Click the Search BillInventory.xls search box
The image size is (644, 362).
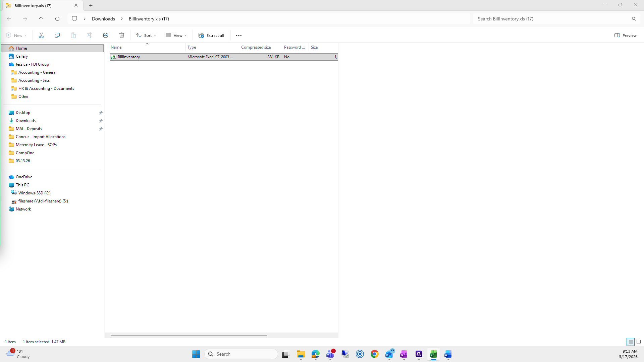coord(553,19)
